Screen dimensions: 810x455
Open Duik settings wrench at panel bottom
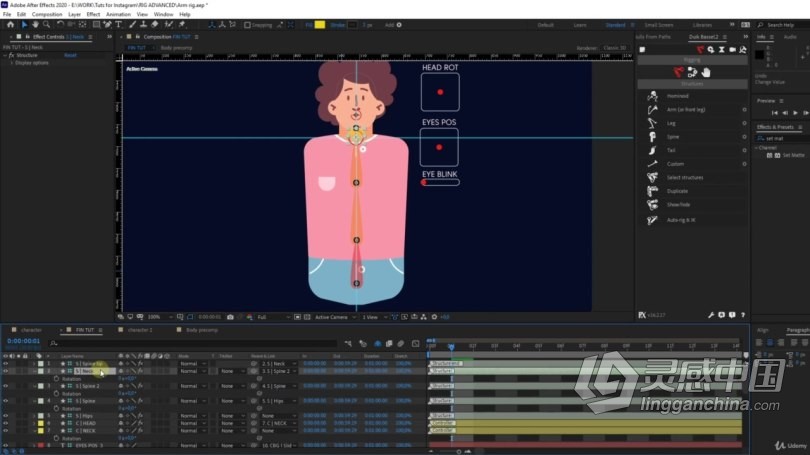point(711,315)
